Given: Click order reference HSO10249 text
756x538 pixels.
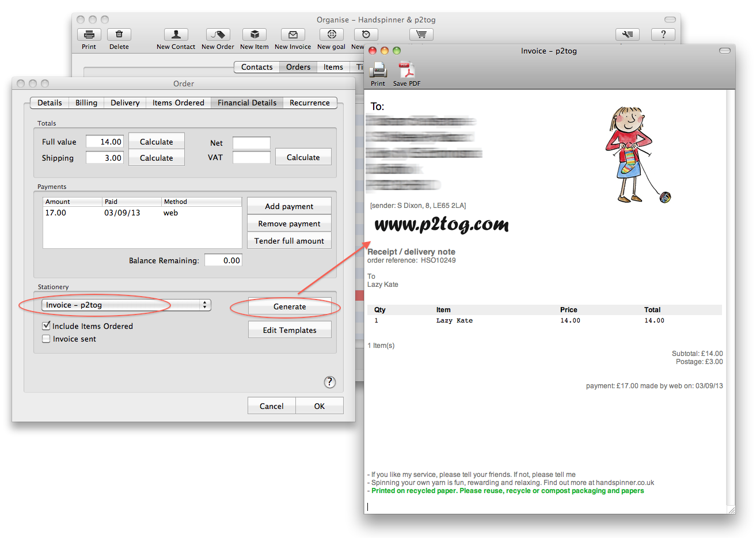Looking at the screenshot, I should pyautogui.click(x=412, y=260).
